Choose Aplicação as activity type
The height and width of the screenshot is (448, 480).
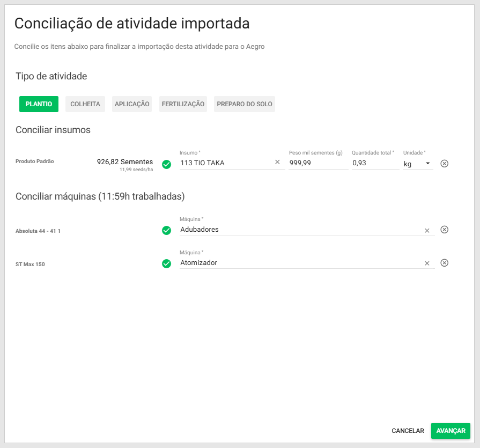[x=132, y=104]
